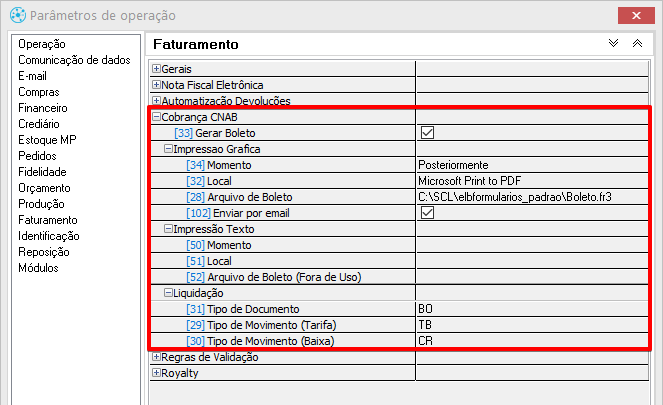Expand the Nota Fiscal Eletrônica section
This screenshot has width=663, height=405.
[156, 85]
